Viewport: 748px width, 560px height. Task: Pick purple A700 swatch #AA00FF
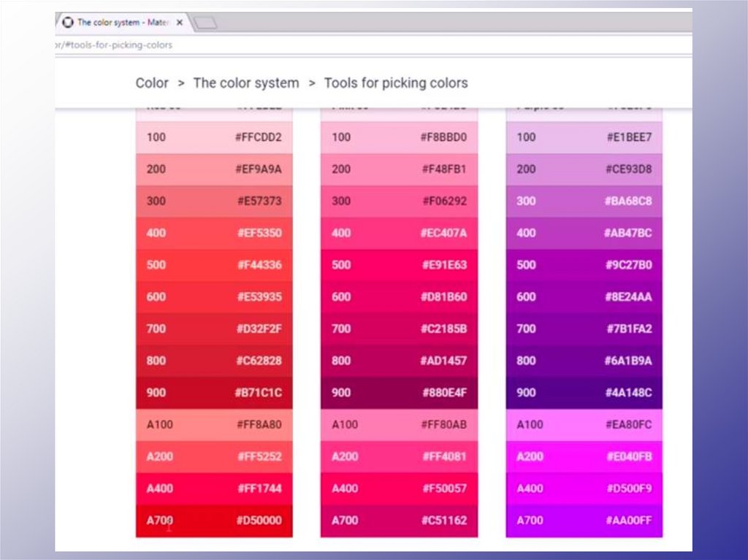click(584, 521)
